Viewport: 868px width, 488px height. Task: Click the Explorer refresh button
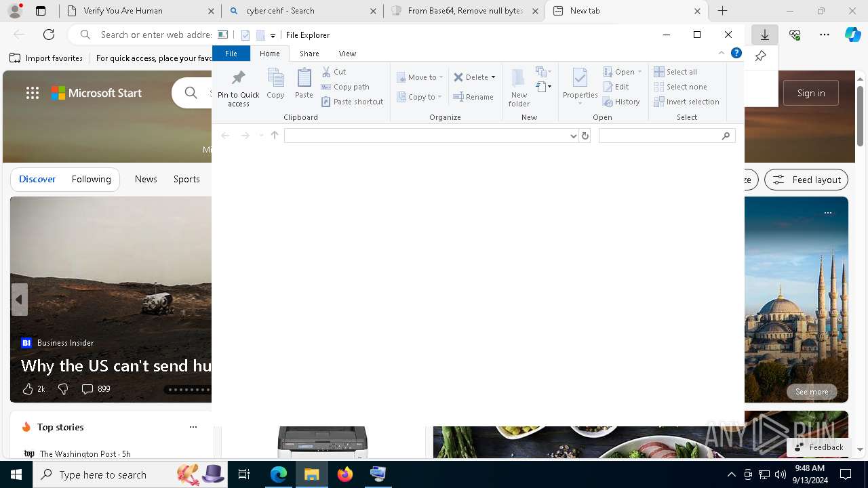(585, 136)
